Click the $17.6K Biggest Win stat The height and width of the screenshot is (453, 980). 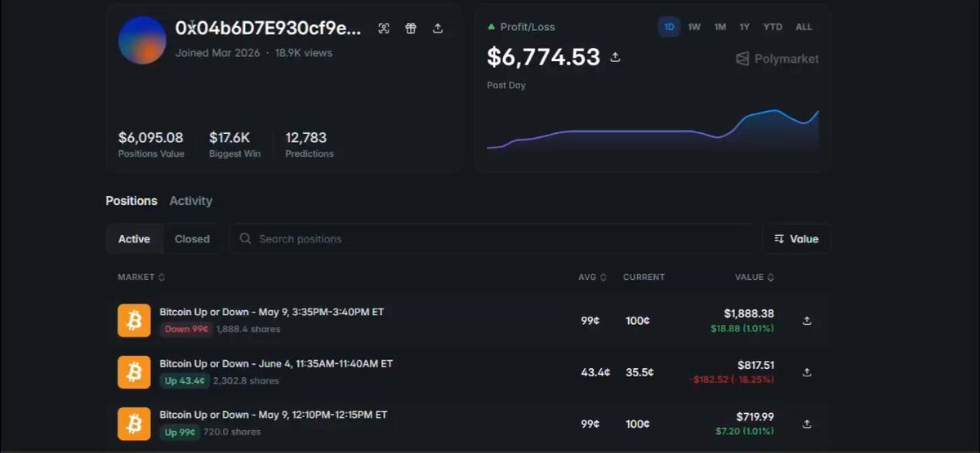[x=235, y=143]
